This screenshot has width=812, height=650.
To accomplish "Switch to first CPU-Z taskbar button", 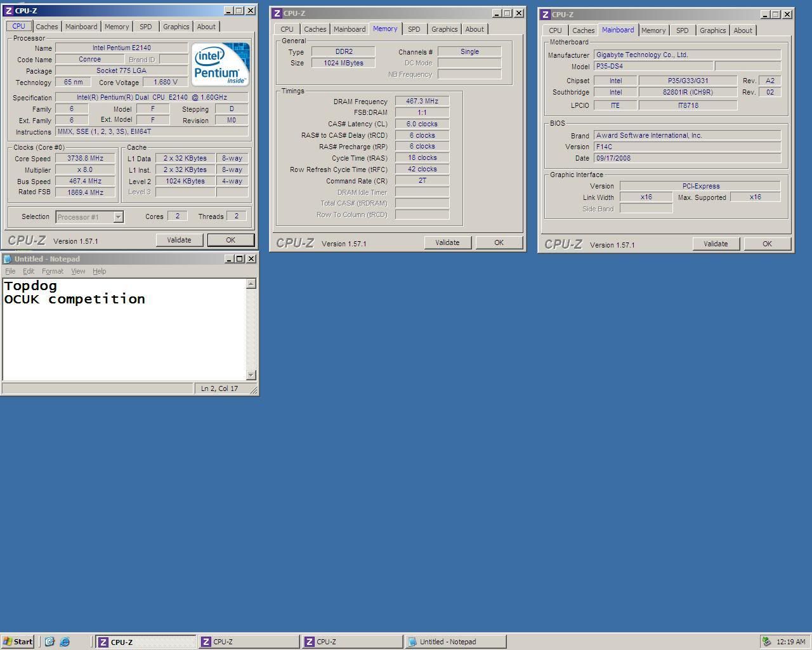I will point(145,642).
